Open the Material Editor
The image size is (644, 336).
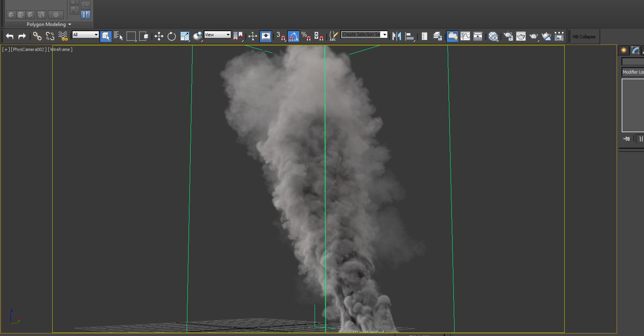493,36
